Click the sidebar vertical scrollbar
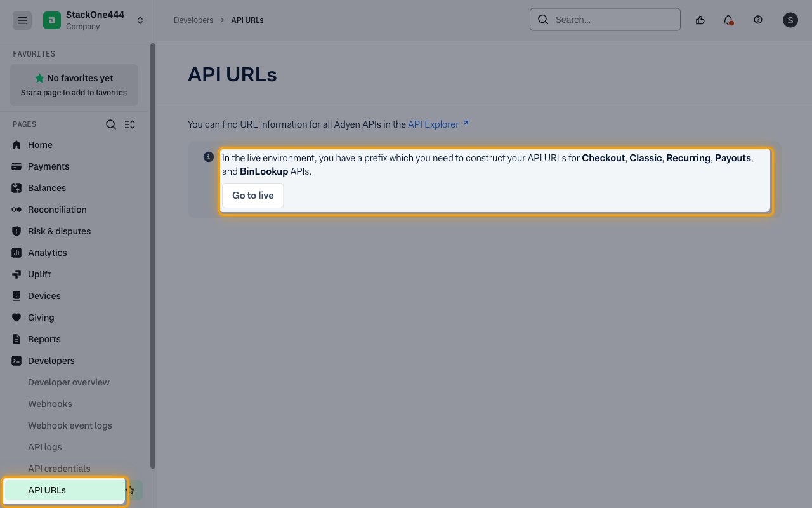 [152, 256]
